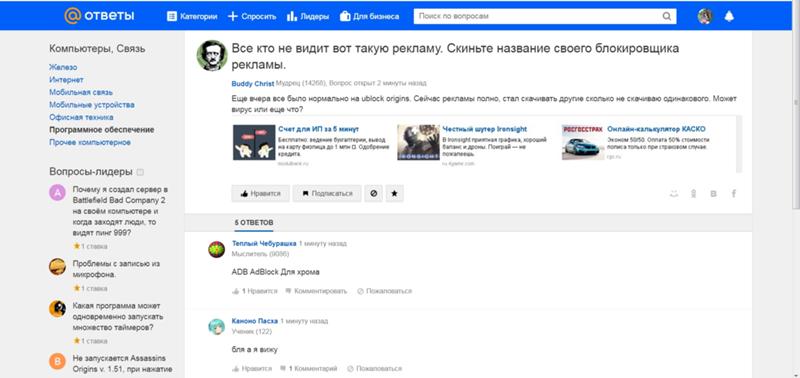Share via Facebook icon
800x378 pixels.
point(734,194)
